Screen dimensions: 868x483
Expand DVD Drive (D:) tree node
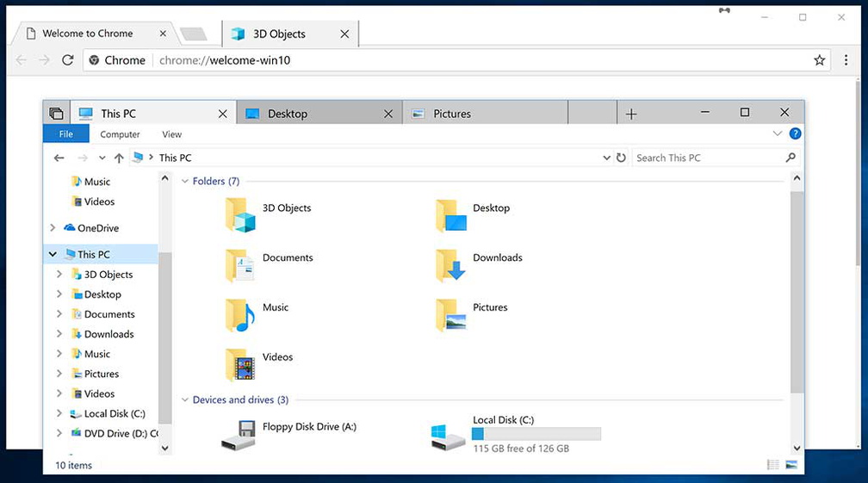click(x=59, y=433)
